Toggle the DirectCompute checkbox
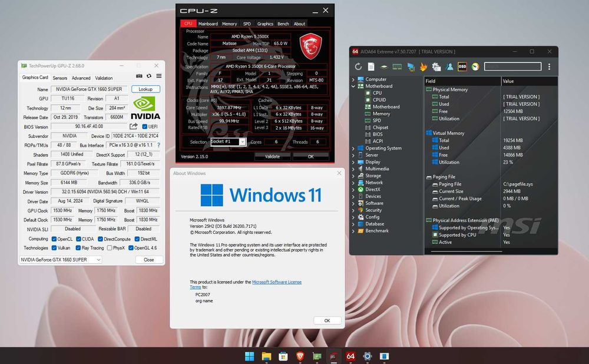589x364 pixels. [100, 239]
